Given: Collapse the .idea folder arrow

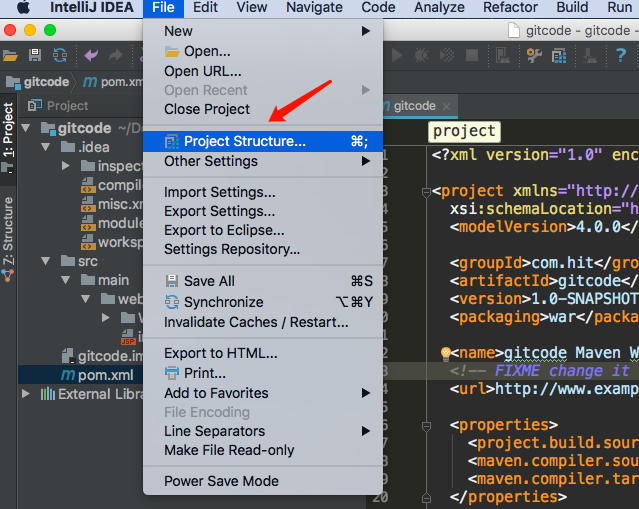Looking at the screenshot, I should point(46,147).
